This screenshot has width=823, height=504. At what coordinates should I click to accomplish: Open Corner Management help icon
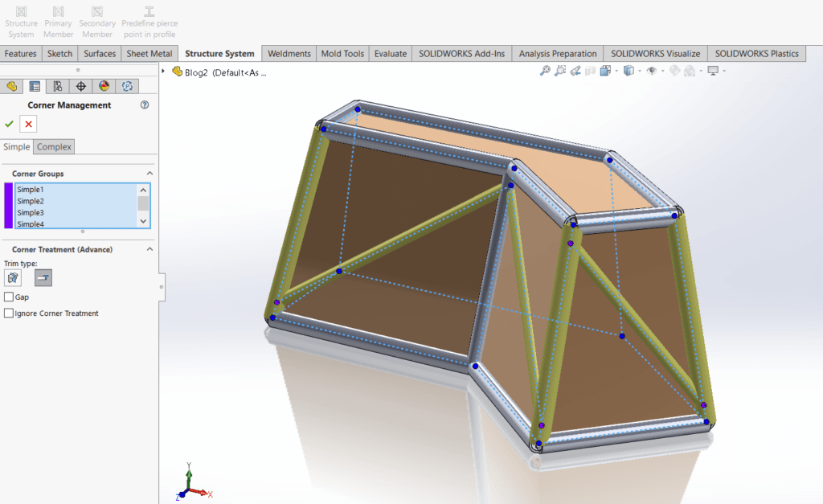[x=145, y=104]
